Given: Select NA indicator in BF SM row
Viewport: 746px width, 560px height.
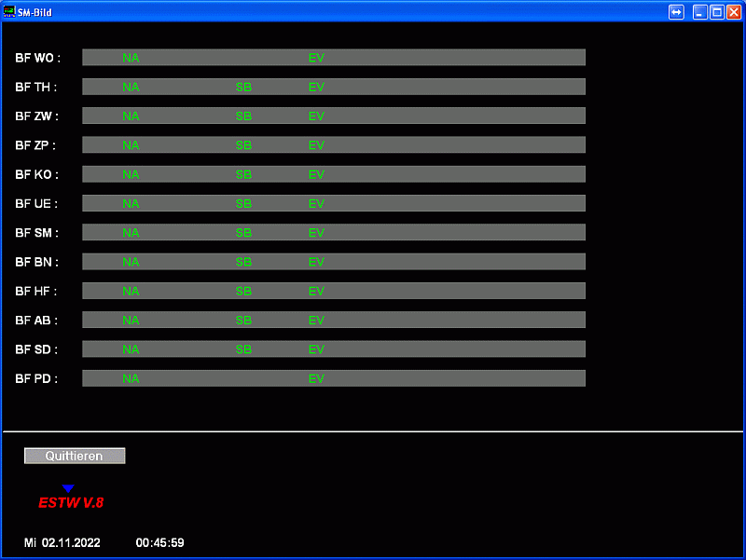Looking at the screenshot, I should click(131, 232).
